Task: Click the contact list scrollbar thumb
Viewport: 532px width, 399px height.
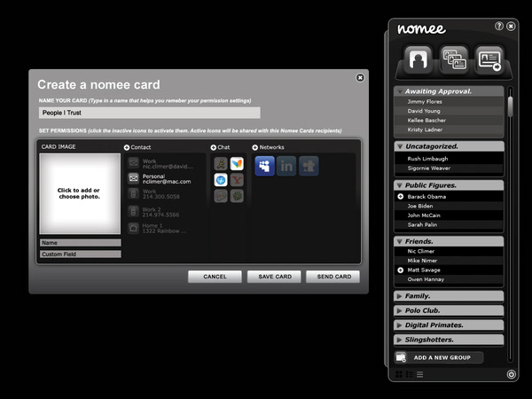Action: pos(510,107)
